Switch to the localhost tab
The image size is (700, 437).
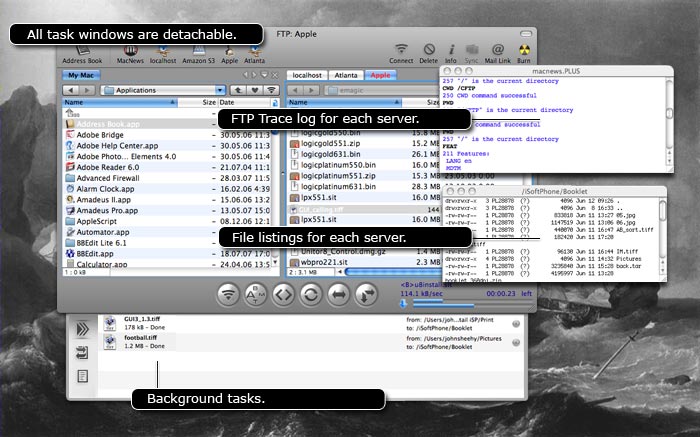click(x=307, y=75)
